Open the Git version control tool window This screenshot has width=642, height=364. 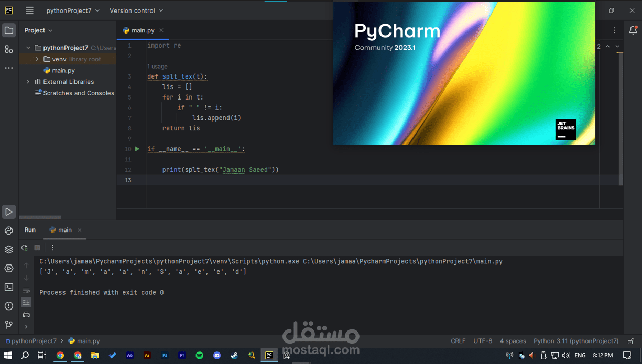point(9,325)
